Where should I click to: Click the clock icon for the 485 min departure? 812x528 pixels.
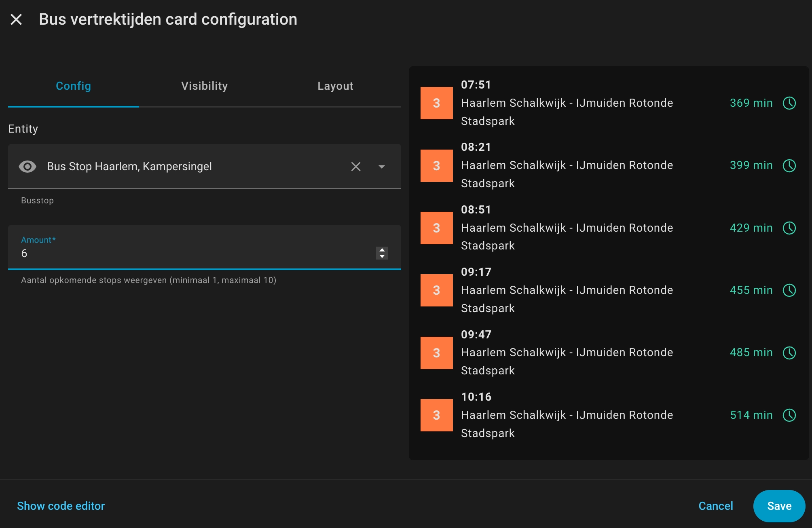(x=789, y=353)
